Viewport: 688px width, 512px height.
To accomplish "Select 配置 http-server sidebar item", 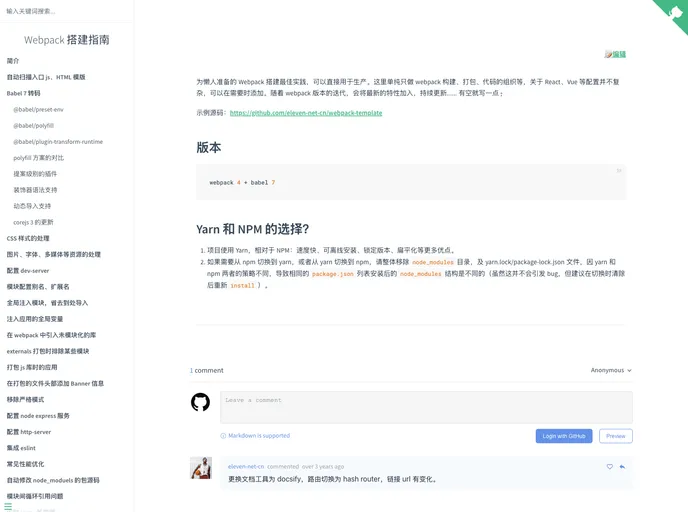I will pos(29,432).
